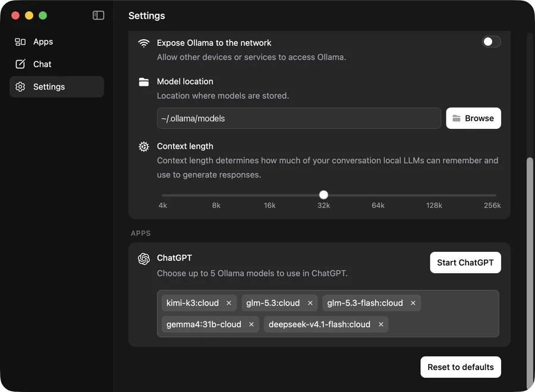Click the Chat compose icon
The height and width of the screenshot is (392, 535).
click(x=20, y=64)
